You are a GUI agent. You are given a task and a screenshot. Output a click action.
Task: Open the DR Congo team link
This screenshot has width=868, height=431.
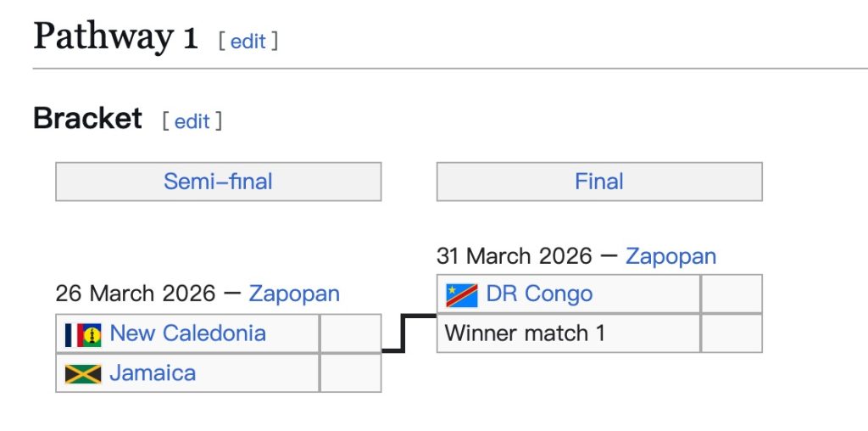539,294
